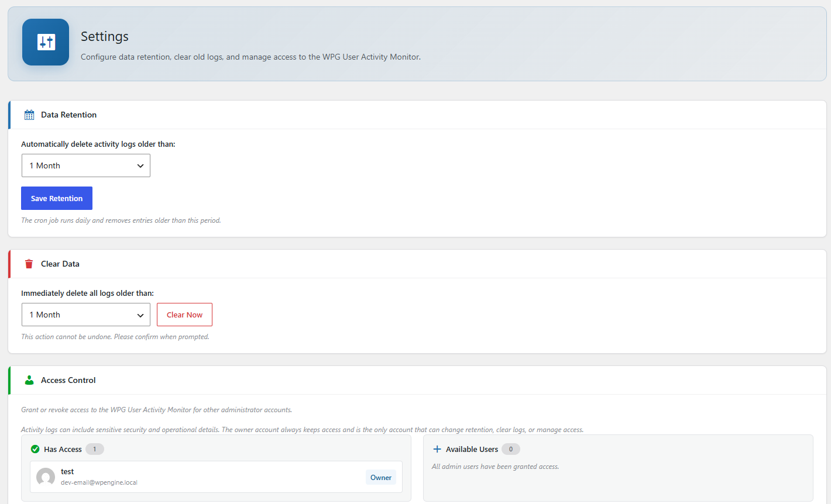
Task: Open the immediate delete period dropdown
Action: tap(86, 315)
